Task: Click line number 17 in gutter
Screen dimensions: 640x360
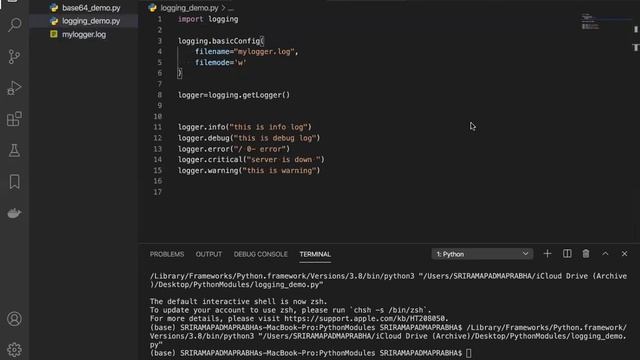Action: pos(158,192)
